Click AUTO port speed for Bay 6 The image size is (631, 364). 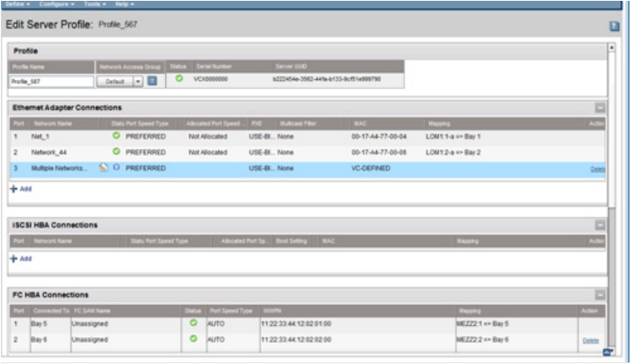coord(216,340)
